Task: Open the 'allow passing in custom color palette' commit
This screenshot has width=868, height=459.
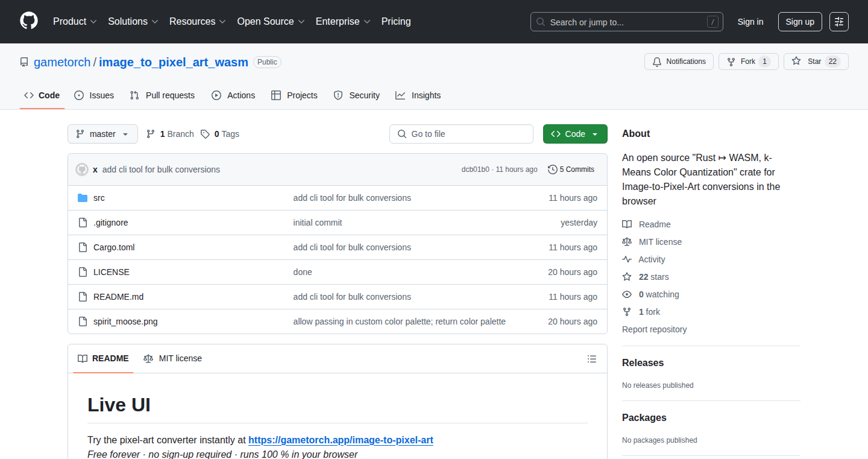Action: click(400, 321)
